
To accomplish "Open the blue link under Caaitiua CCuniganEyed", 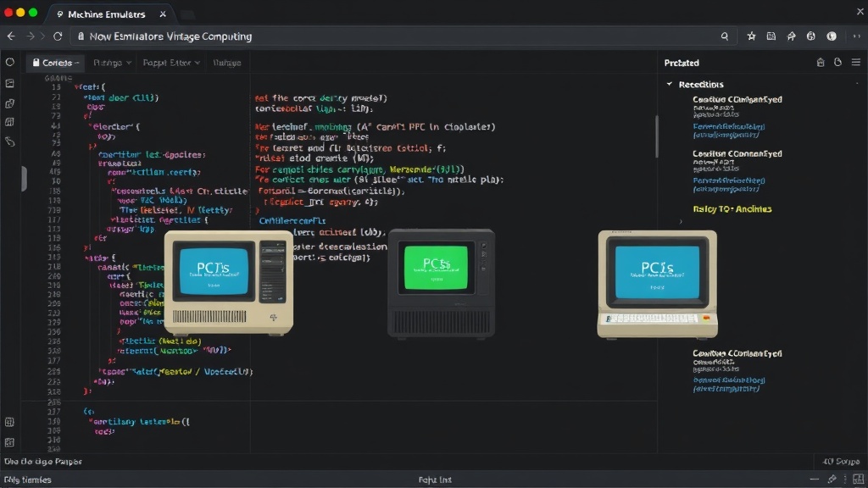I will coord(728,130).
